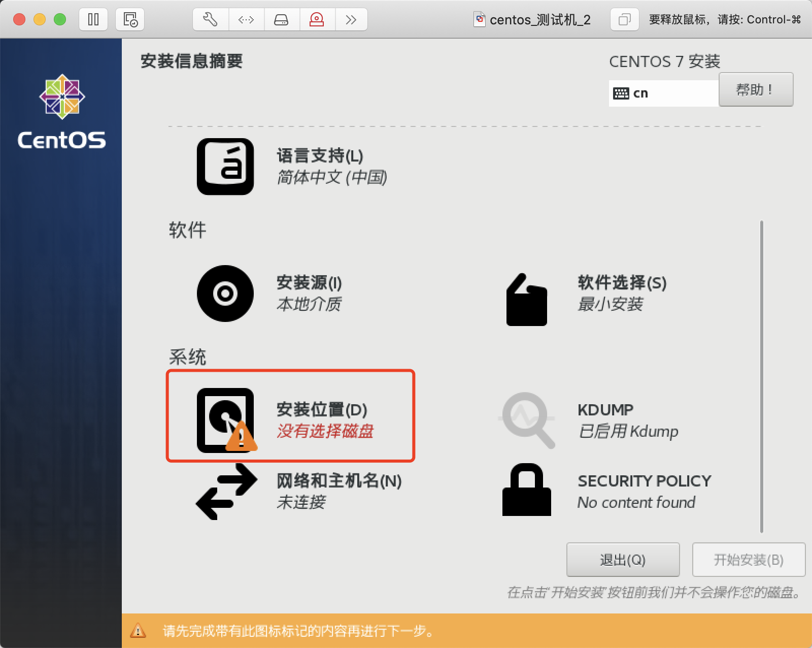Click the Quit 退出(Q) button

pyautogui.click(x=623, y=560)
